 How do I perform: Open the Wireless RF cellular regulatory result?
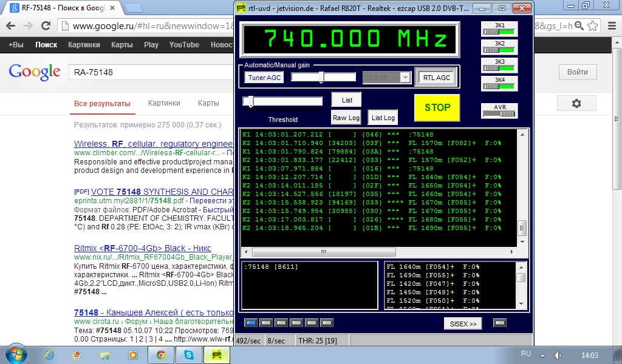coord(154,144)
